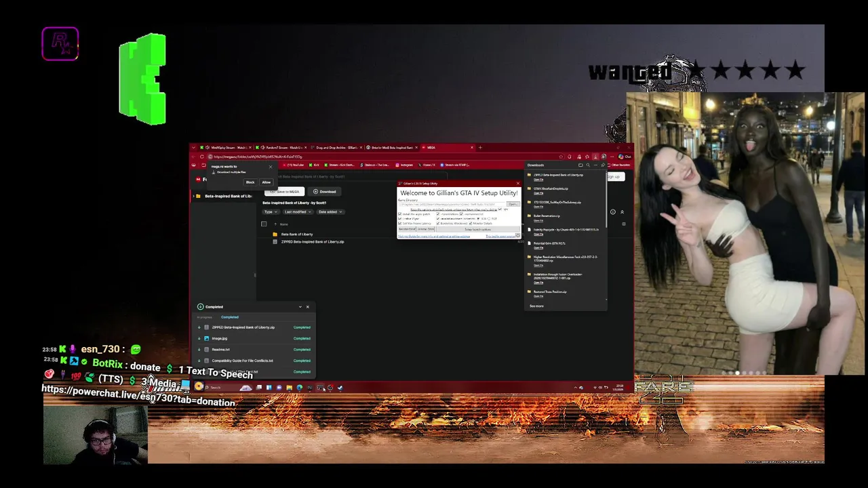Expand the Beta-Inspired Bank of Liberty tree folder
This screenshot has width=868, height=488.
click(194, 196)
